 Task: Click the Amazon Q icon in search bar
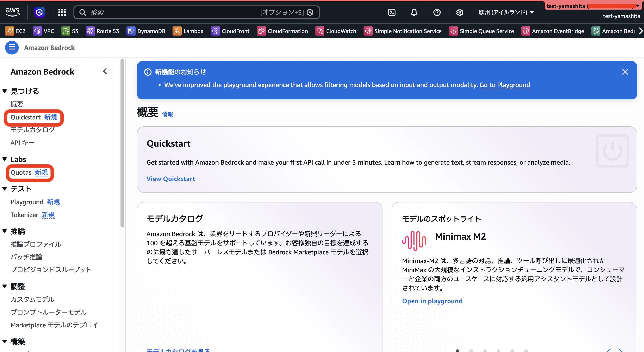coord(310,12)
